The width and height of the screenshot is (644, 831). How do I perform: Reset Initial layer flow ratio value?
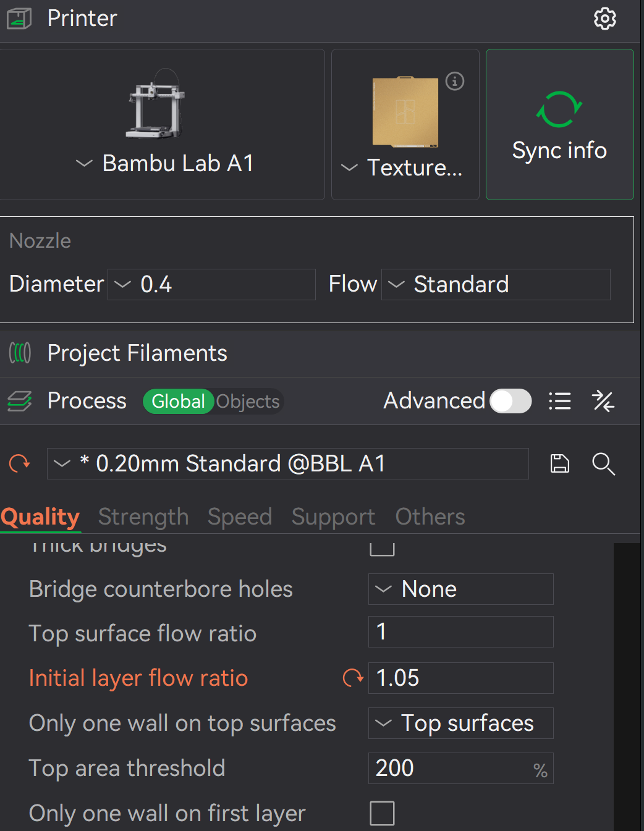tap(353, 678)
